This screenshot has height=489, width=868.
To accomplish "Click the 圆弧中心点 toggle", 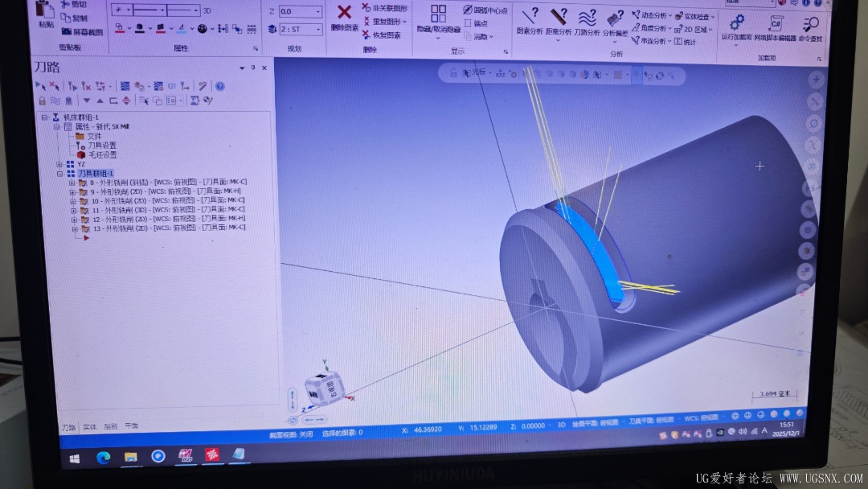I will click(x=485, y=10).
